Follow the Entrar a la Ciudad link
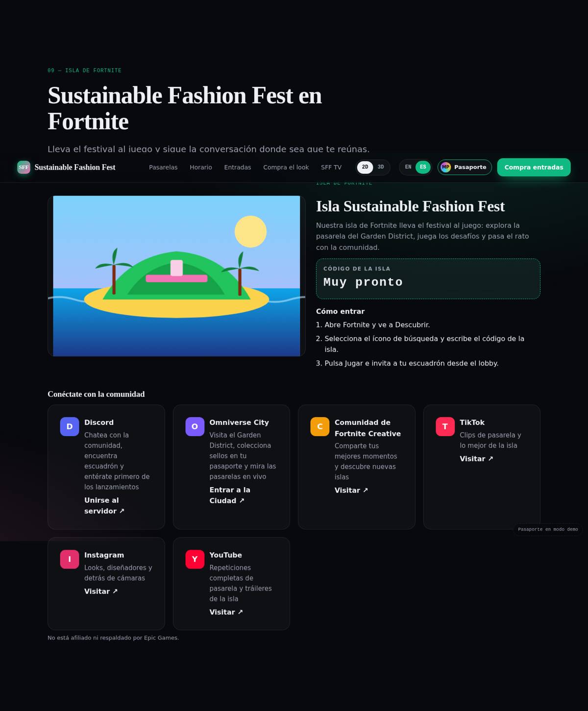 point(230,495)
